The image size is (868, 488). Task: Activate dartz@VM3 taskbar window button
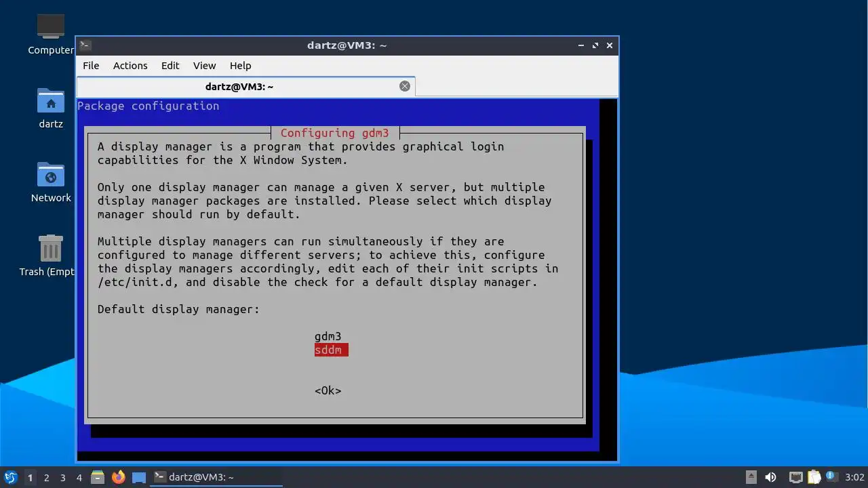click(216, 477)
